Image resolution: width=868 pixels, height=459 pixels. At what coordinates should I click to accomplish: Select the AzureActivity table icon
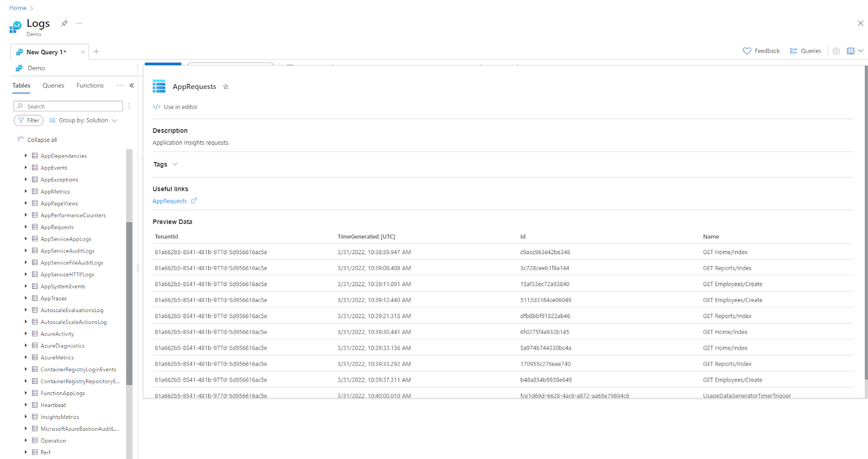(35, 334)
